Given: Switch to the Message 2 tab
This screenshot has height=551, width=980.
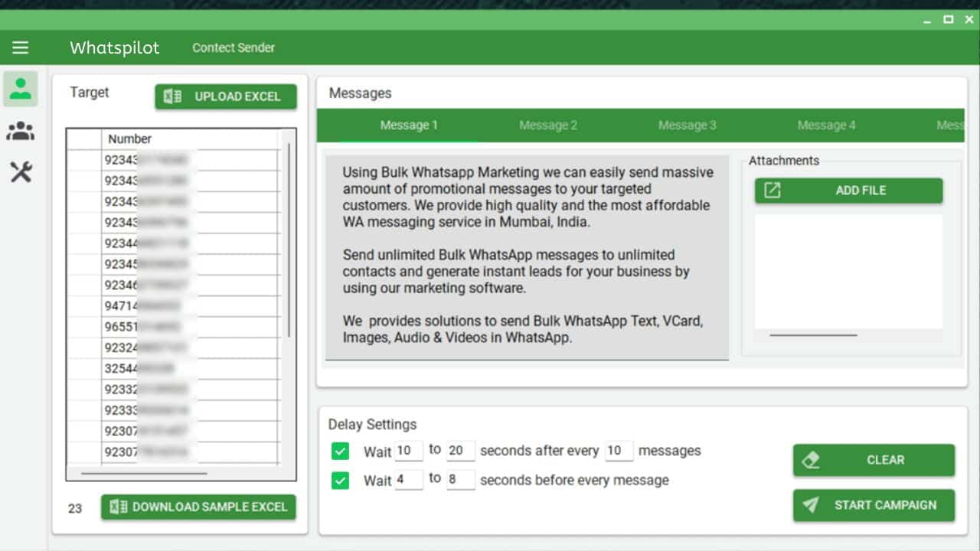Looking at the screenshot, I should tap(547, 125).
